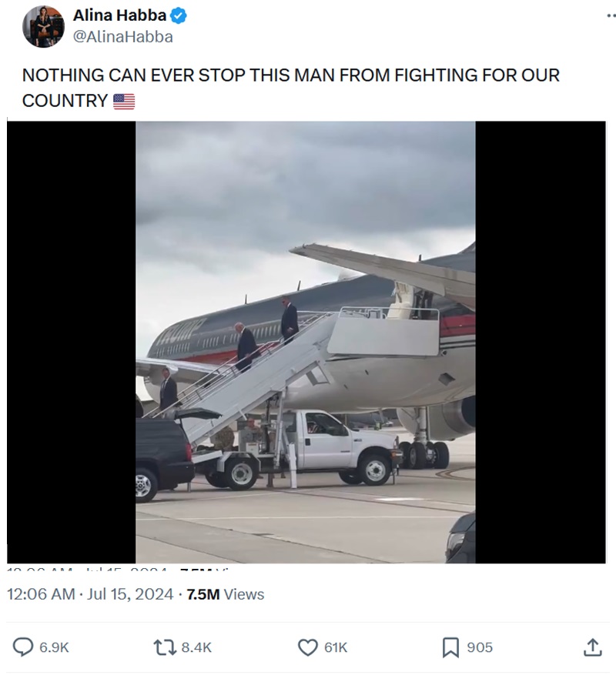The height and width of the screenshot is (692, 616).
Task: Open the more options ellipsis menu
Action: click(x=611, y=16)
